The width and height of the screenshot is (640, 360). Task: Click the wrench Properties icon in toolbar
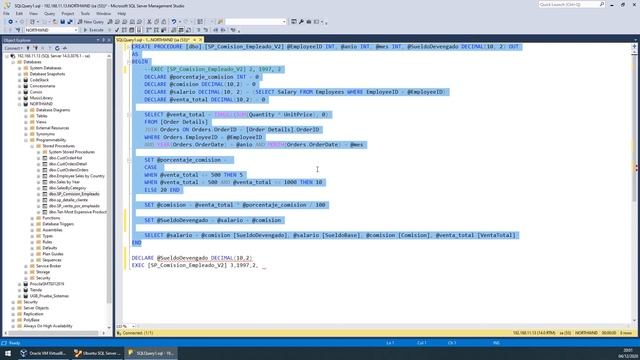click(x=301, y=22)
